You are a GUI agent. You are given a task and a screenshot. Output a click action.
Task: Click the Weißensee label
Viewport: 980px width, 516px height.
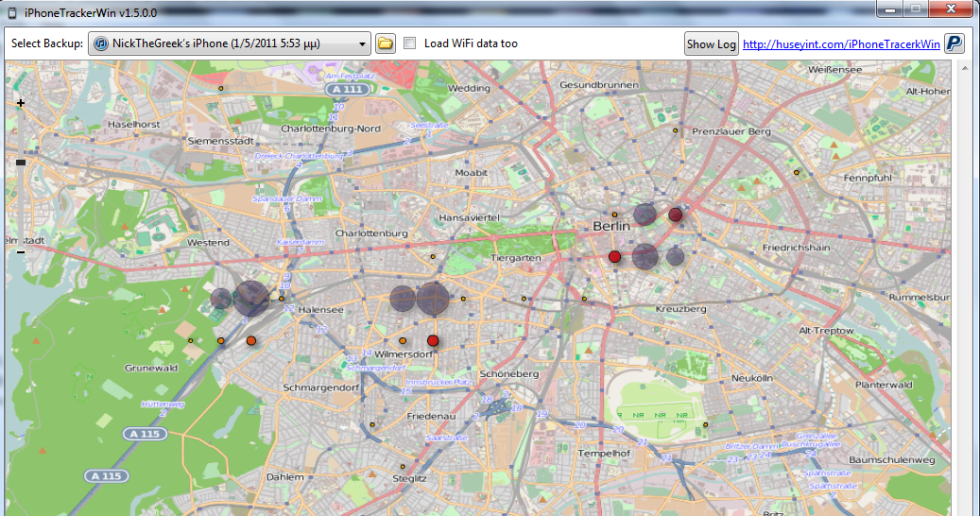tap(835, 70)
